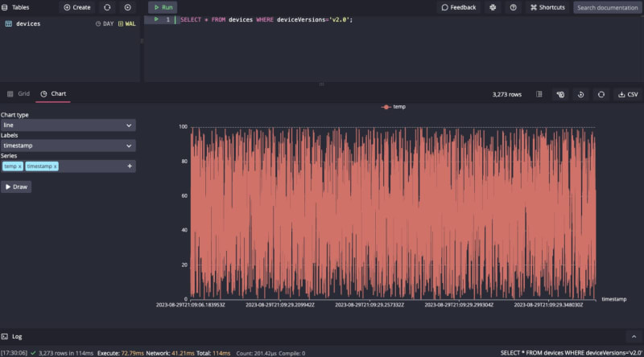This screenshot has height=357, width=644.
Task: Click y-axis label 100
Action: 184,127
